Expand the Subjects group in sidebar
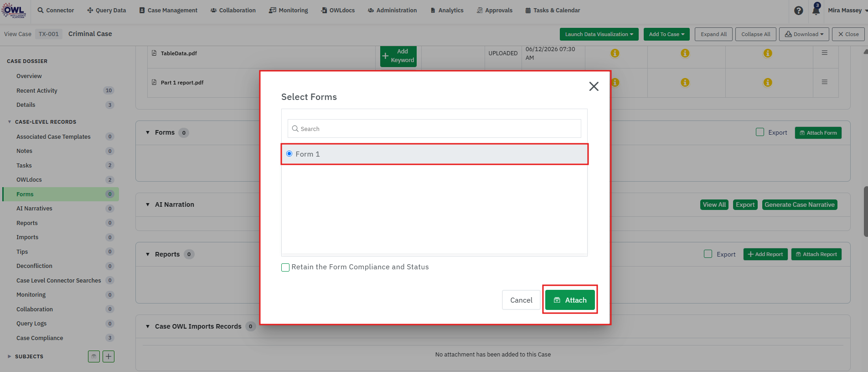This screenshot has width=868, height=372. [10, 356]
